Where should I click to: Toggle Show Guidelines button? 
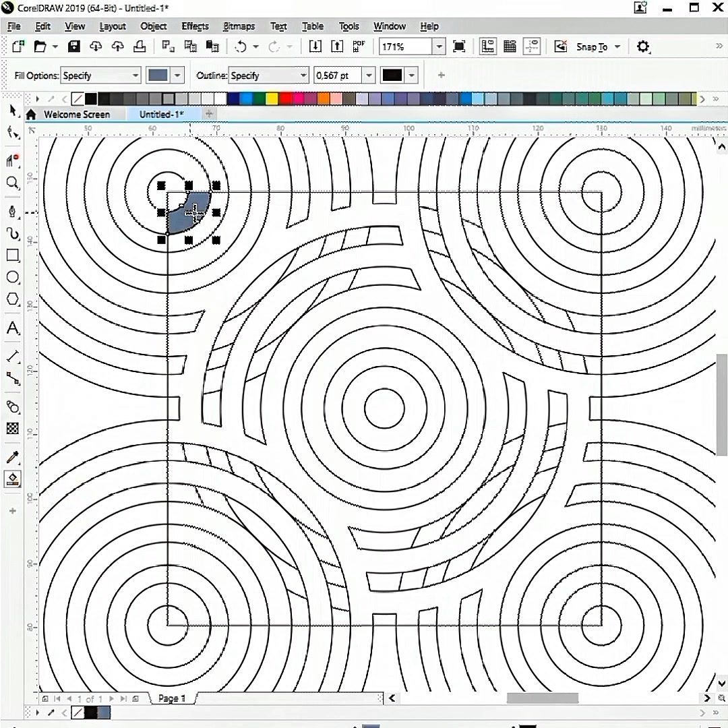[532, 47]
